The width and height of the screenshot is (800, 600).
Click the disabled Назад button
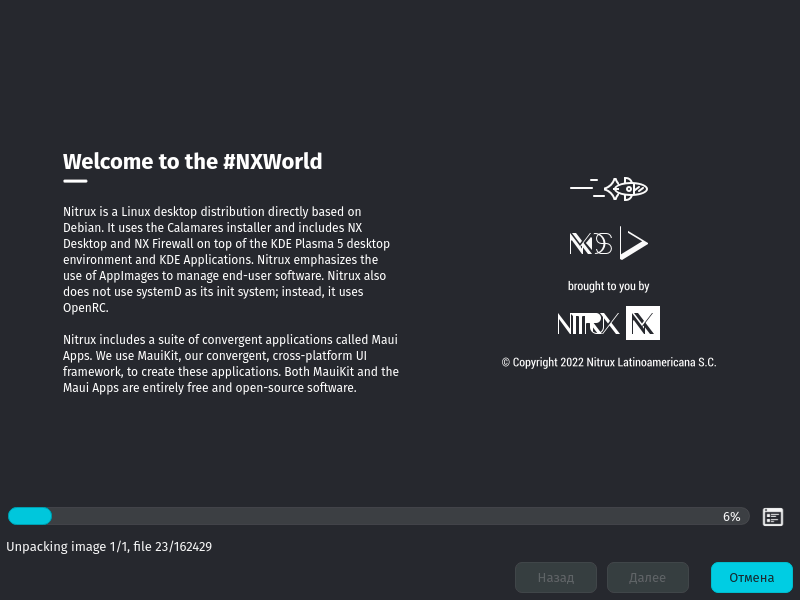tap(556, 578)
